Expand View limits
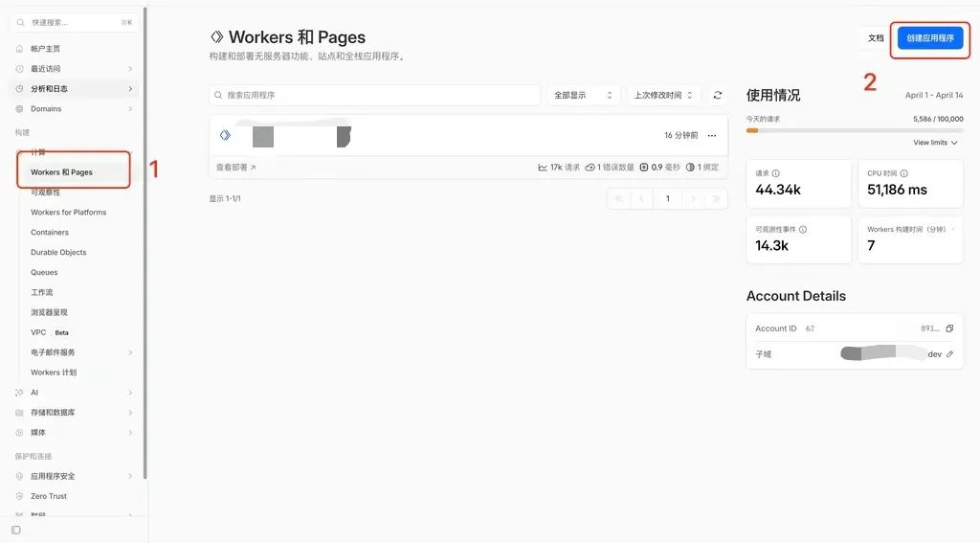Image resolution: width=980 pixels, height=543 pixels. coord(935,143)
